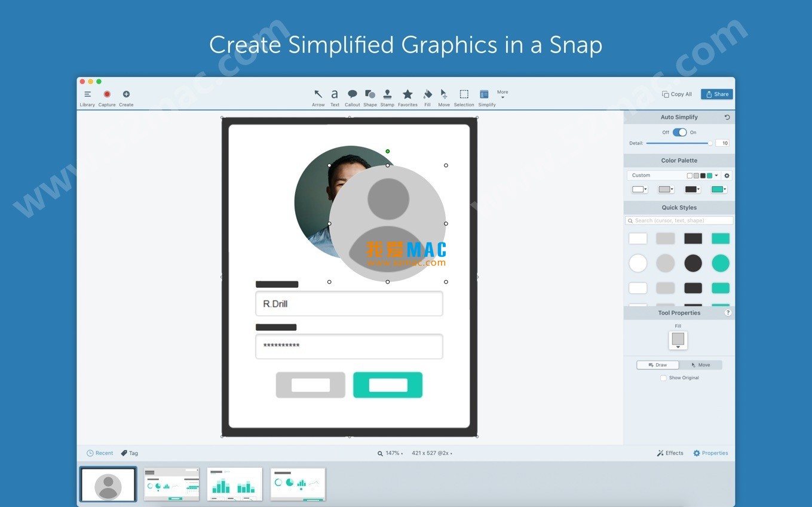Choose the teal circle quick style
This screenshot has width=812, height=507.
tap(721, 263)
